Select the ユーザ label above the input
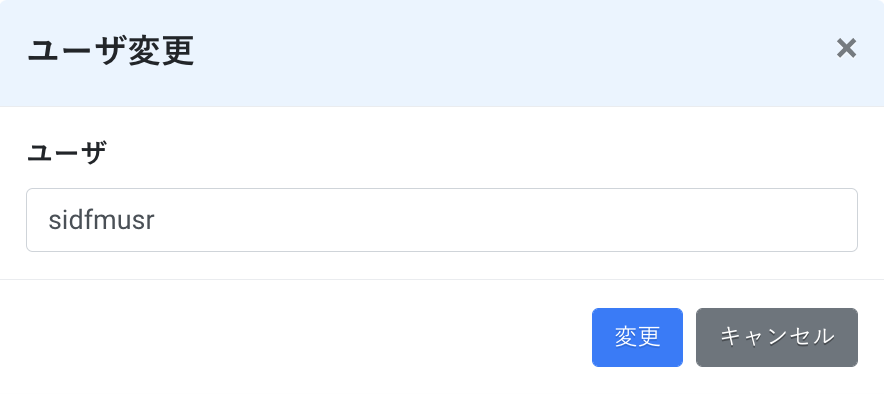 tap(67, 153)
